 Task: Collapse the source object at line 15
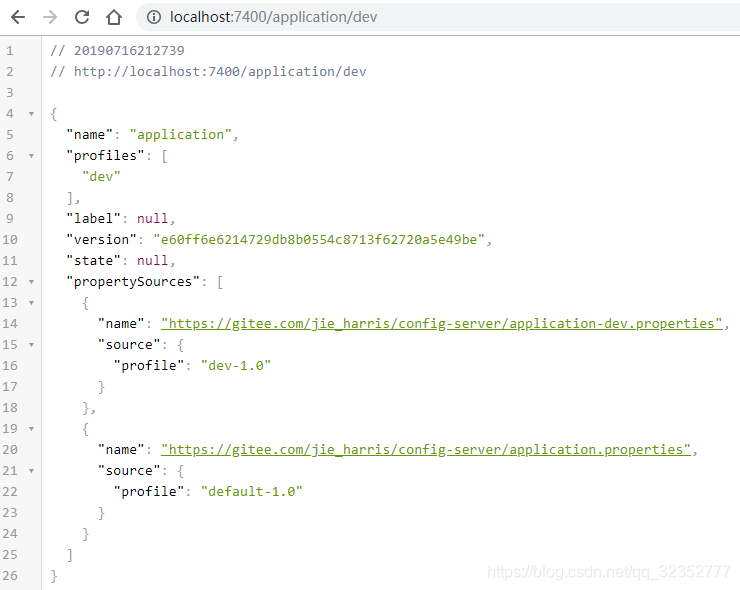31,345
